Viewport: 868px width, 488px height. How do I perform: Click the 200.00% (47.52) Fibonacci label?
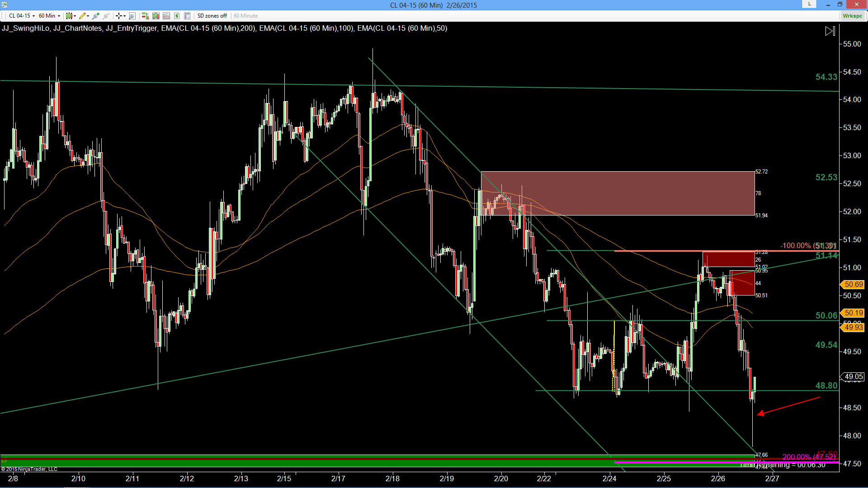[x=809, y=457]
